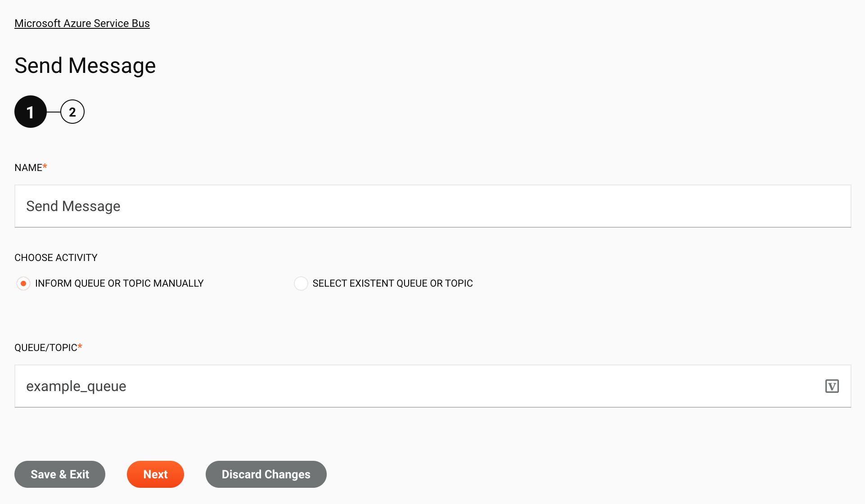Click 'Discard Changes' to revert edits

(x=266, y=474)
